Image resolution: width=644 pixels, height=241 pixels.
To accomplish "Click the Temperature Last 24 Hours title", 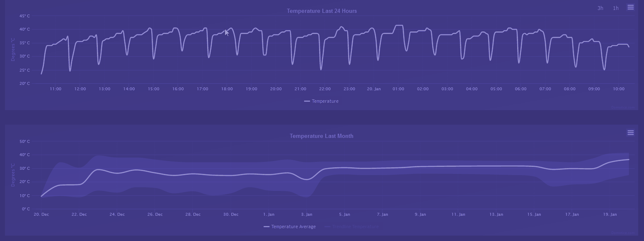I will (322, 11).
